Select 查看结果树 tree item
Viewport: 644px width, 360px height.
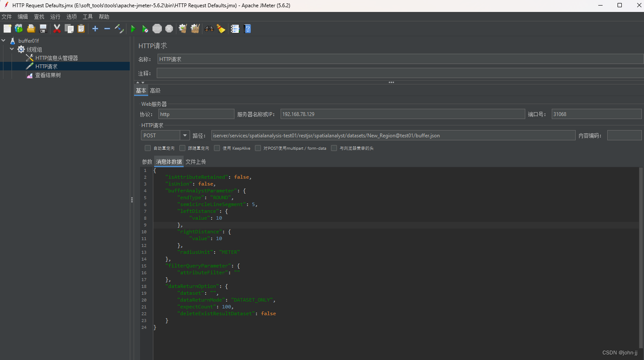(48, 75)
